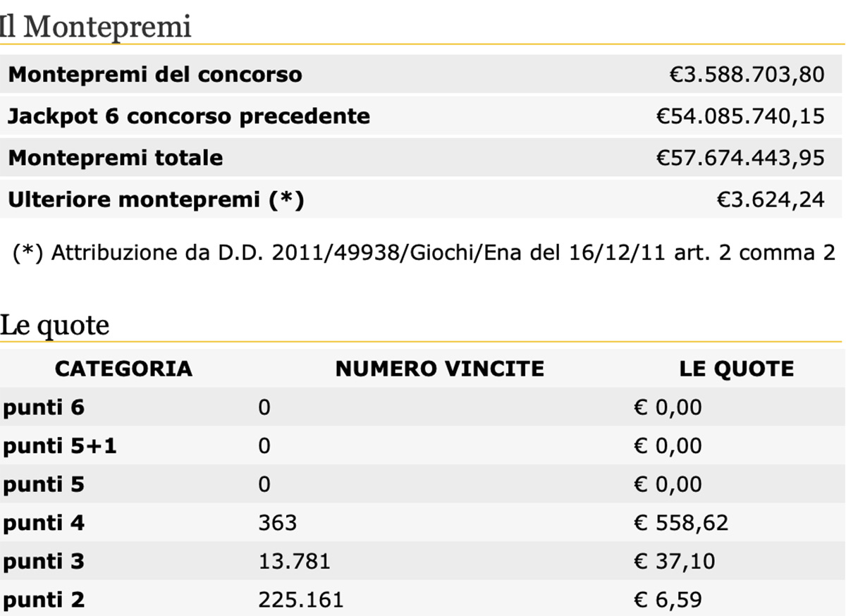Select the €3.624,24 ulteriore amount
Image resolution: width=846 pixels, height=616 pixels.
771,199
